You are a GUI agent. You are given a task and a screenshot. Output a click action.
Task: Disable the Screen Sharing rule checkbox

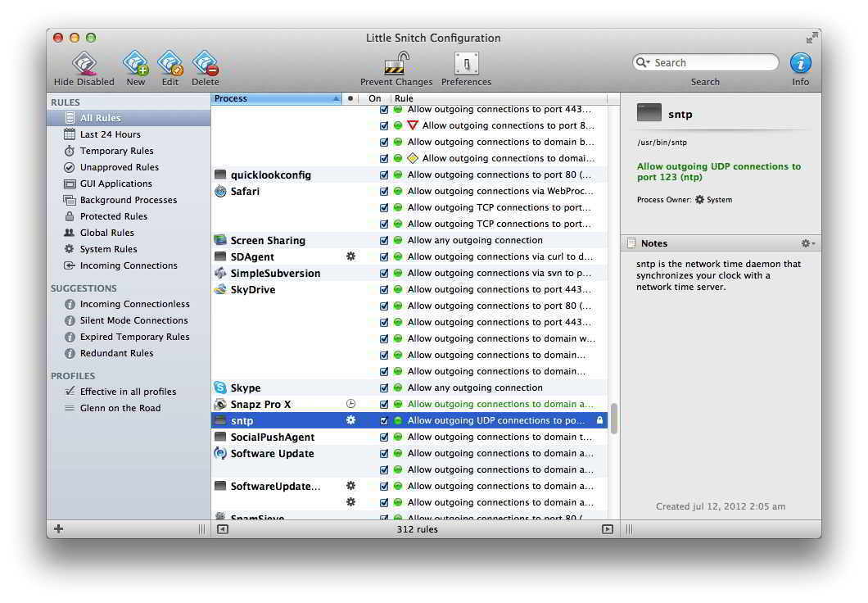384,240
